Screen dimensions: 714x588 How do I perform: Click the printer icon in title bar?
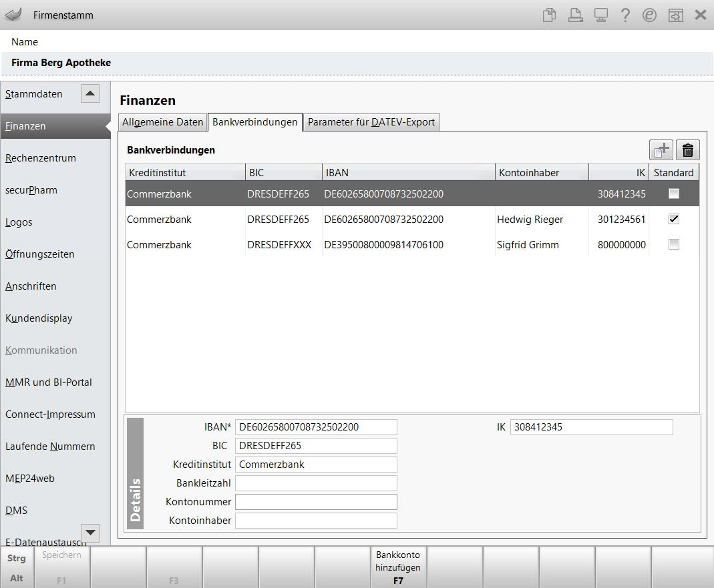click(x=575, y=15)
